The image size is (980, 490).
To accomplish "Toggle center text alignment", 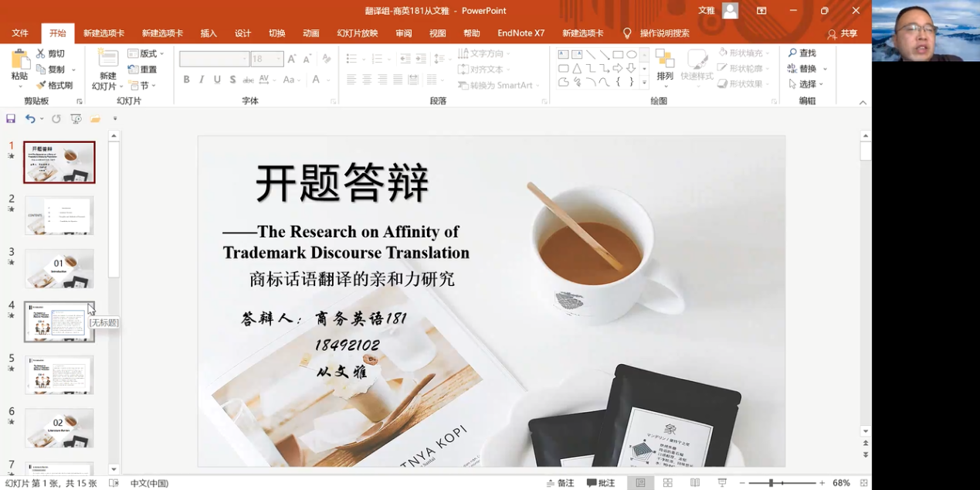I will tap(367, 80).
